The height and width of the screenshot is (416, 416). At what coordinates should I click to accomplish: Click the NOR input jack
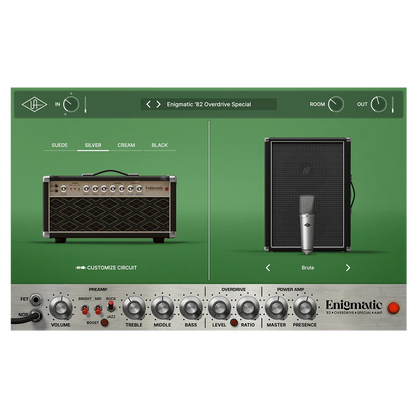pyautogui.click(x=35, y=315)
